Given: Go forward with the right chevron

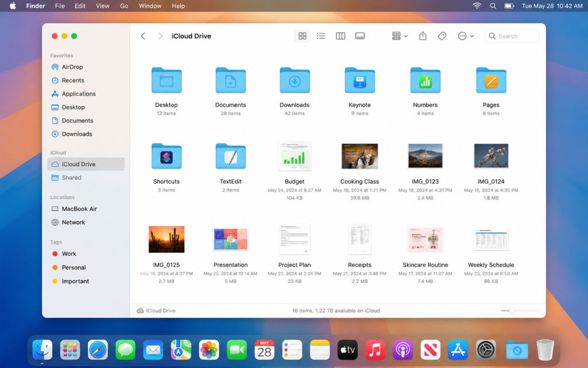Looking at the screenshot, I should pos(160,36).
